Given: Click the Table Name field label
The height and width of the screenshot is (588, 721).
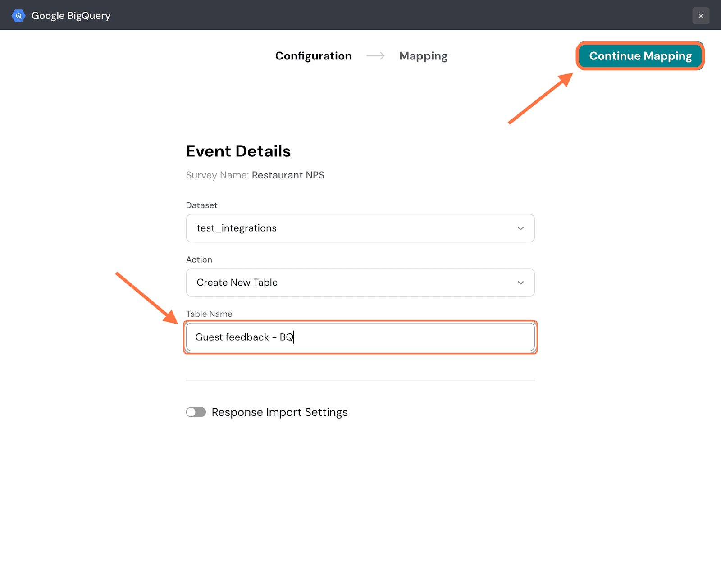Looking at the screenshot, I should [209, 314].
